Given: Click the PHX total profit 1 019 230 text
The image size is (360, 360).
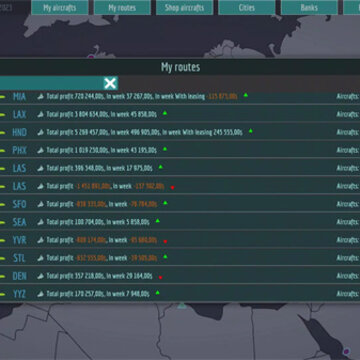Looking at the screenshot, I should [x=78, y=150].
